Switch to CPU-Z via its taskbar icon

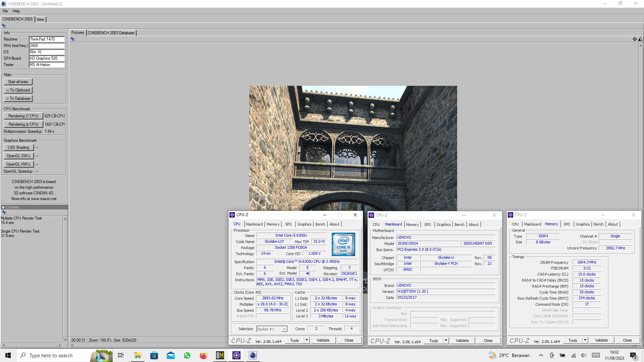[236, 355]
